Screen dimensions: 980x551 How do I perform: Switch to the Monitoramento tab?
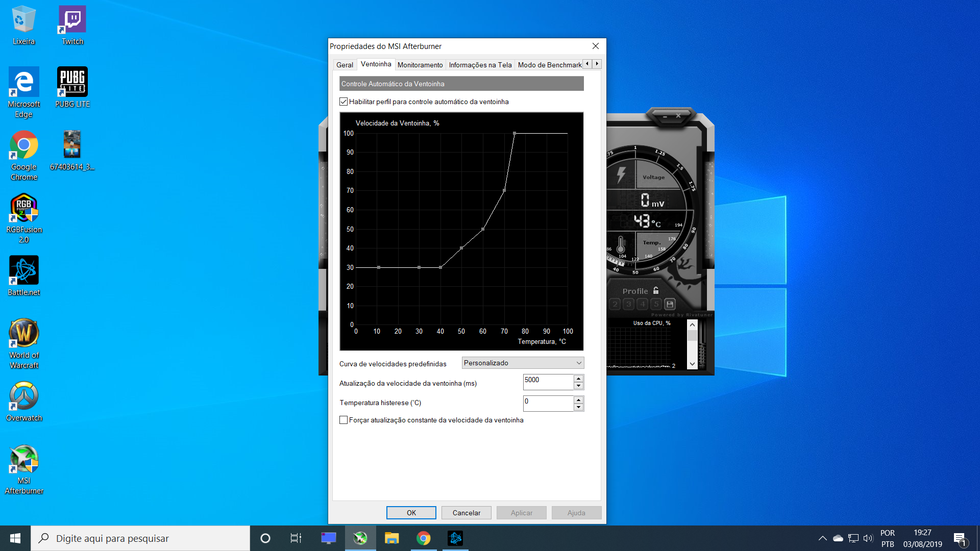click(x=420, y=65)
